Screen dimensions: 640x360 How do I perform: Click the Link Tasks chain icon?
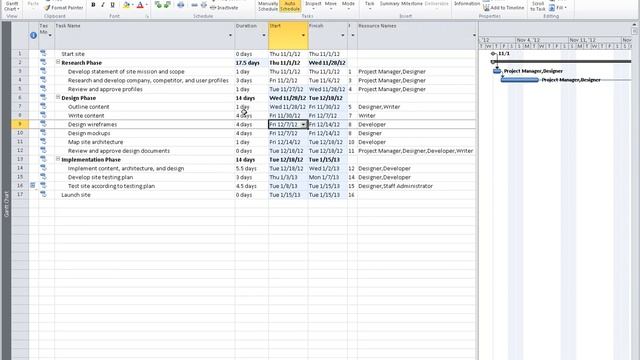(x=194, y=5)
